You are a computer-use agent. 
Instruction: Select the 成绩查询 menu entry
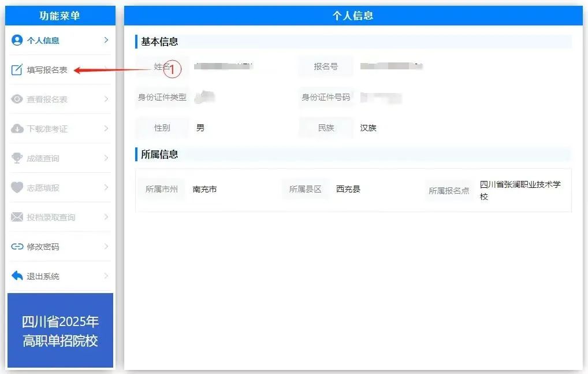(43, 158)
